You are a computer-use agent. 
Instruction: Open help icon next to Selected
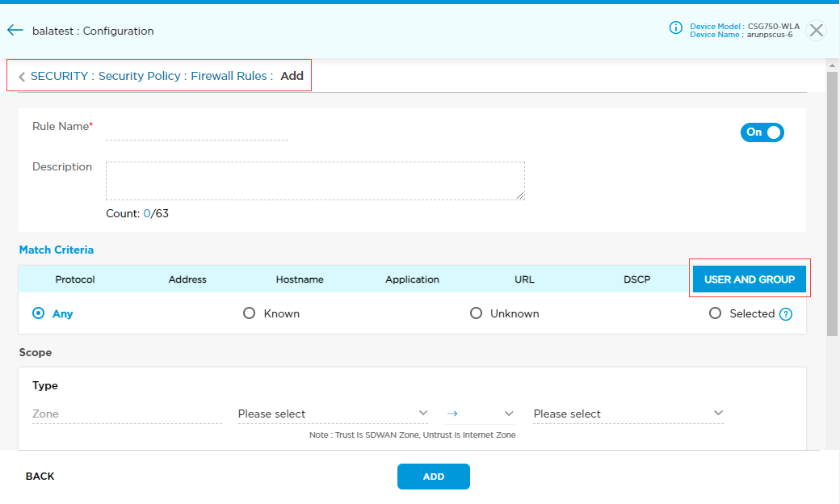pyautogui.click(x=785, y=314)
